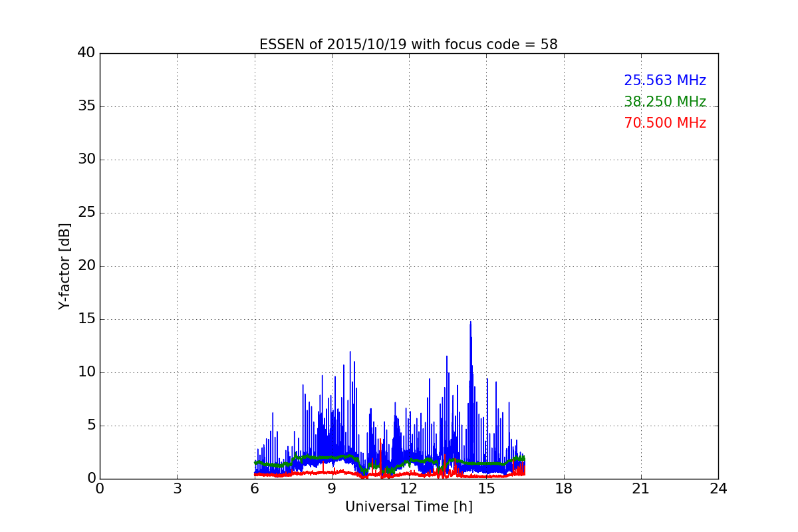Click the x-axis tick label 6
Image resolution: width=798 pixels, height=532 pixels.
point(255,489)
